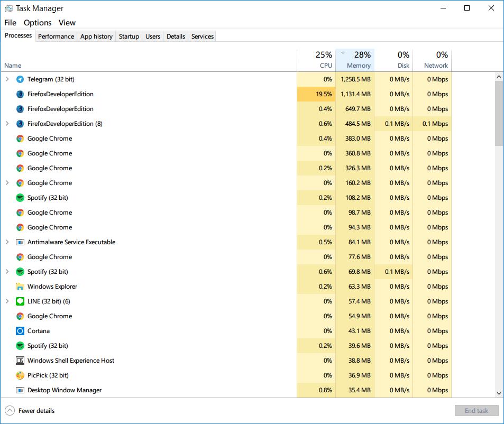The image size is (504, 424).
Task: Click the Spotify icon using 69.8 MB
Action: [20, 272]
